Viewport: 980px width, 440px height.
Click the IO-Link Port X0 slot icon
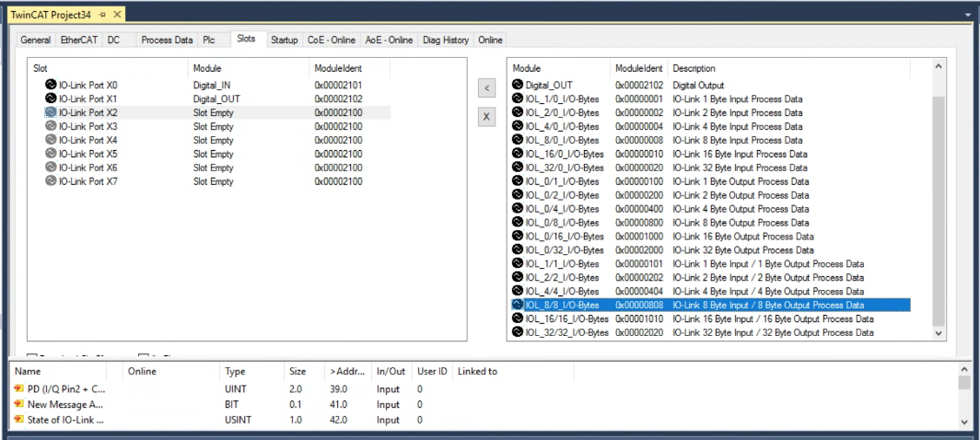click(51, 85)
